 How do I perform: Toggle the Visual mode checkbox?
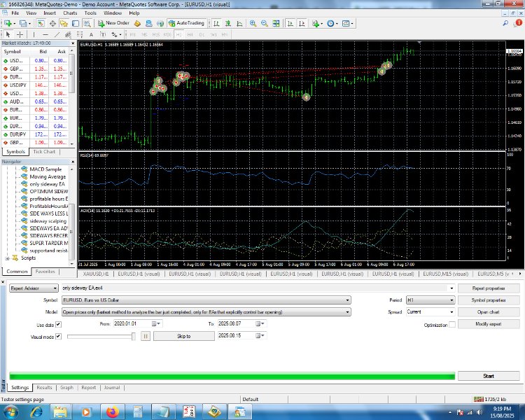click(x=58, y=336)
